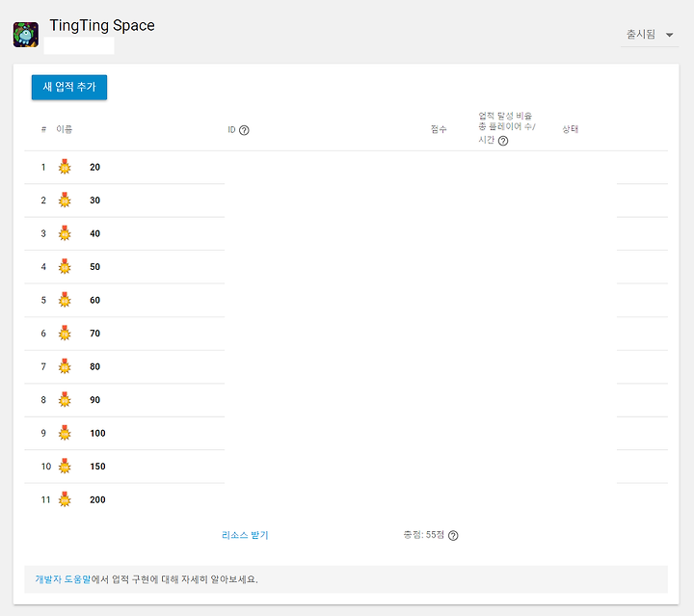This screenshot has height=616, width=694.
Task: Click medal icon for achievement 70
Action: 65,334
